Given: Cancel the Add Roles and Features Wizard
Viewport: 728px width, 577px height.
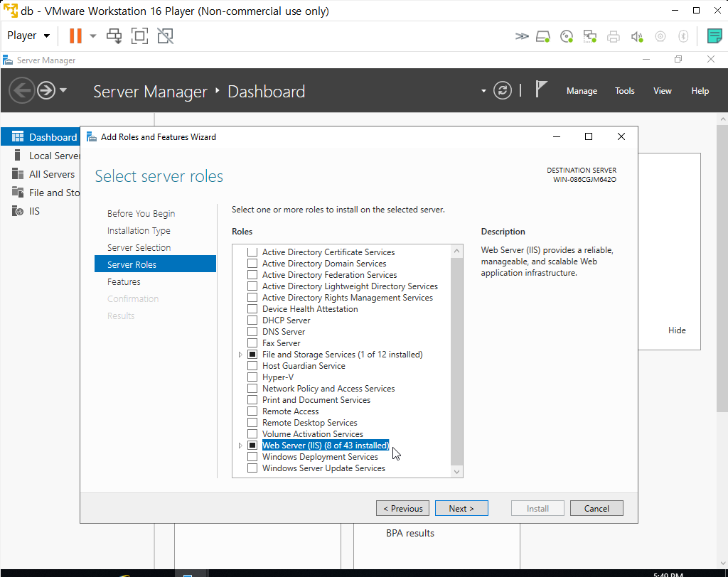Looking at the screenshot, I should pos(596,508).
